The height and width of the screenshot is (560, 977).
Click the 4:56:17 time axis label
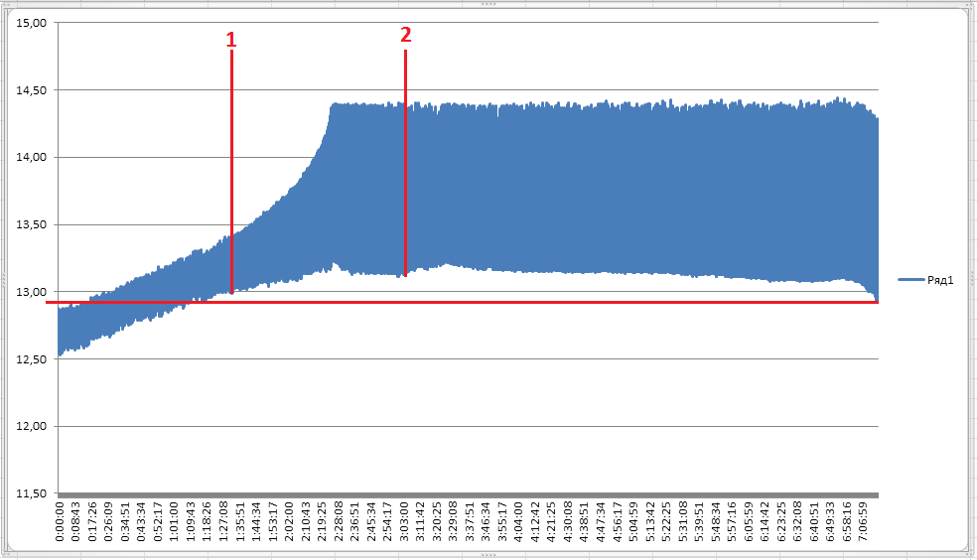617,521
